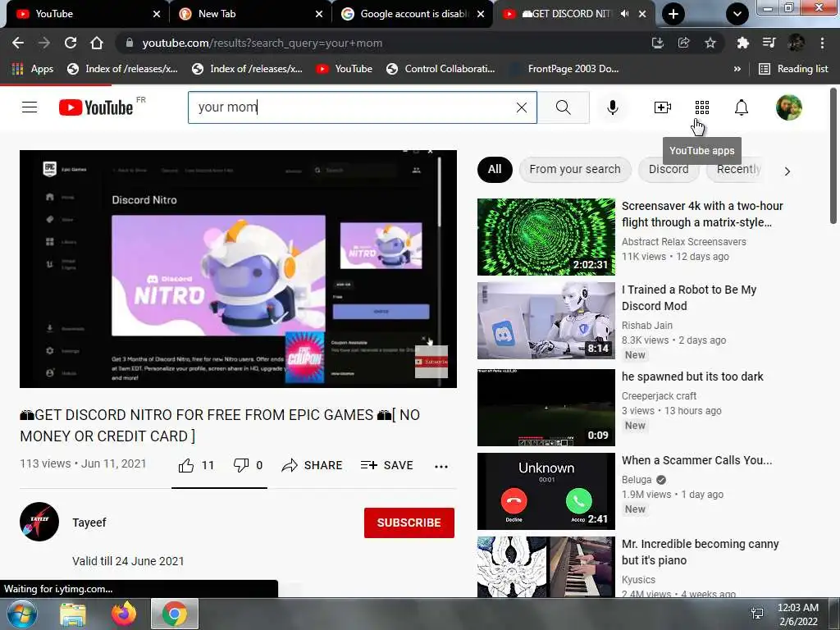Click the page's vertical scrollbar thumb
The image size is (840, 630).
point(833,156)
